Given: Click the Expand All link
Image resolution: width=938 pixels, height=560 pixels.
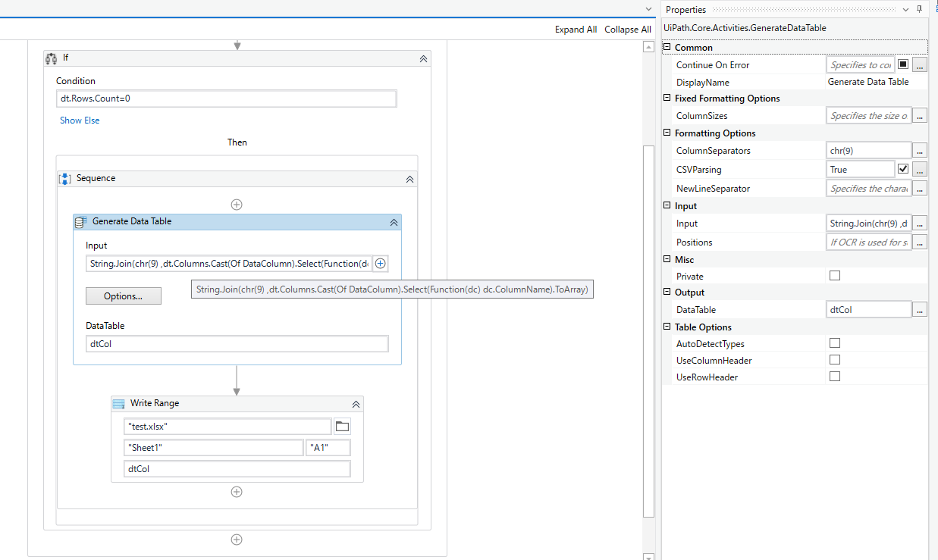Looking at the screenshot, I should [576, 29].
